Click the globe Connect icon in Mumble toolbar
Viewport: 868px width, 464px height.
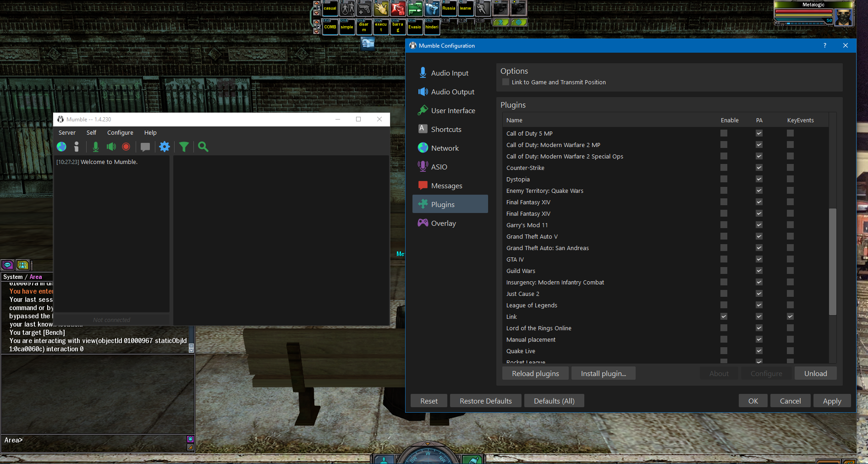pos(61,147)
